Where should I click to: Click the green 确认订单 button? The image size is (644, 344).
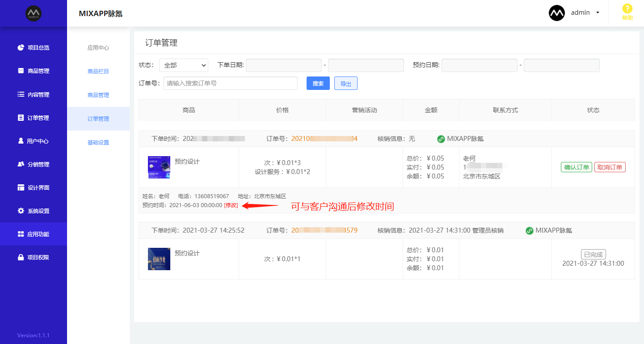(x=577, y=167)
